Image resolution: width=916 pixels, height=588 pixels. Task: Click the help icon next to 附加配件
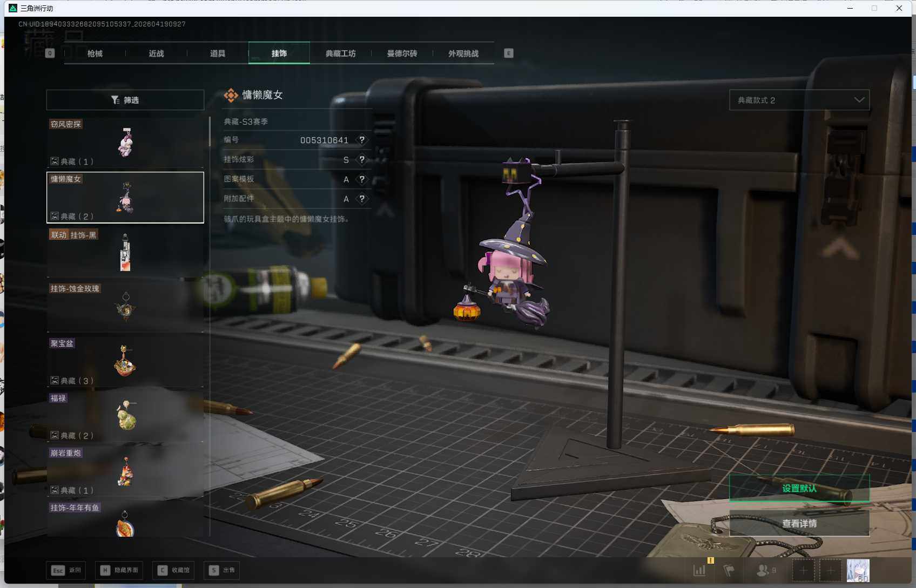click(x=362, y=199)
